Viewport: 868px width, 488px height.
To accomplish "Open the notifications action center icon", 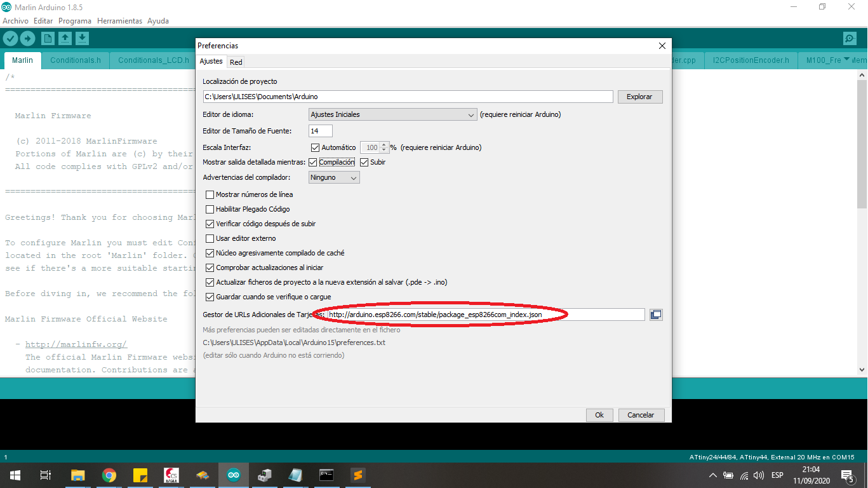I will (x=847, y=475).
